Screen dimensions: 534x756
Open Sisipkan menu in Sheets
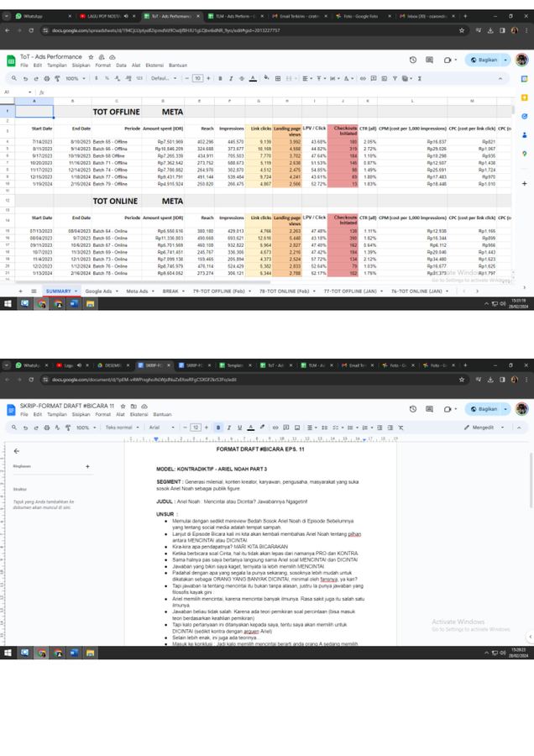(81, 65)
